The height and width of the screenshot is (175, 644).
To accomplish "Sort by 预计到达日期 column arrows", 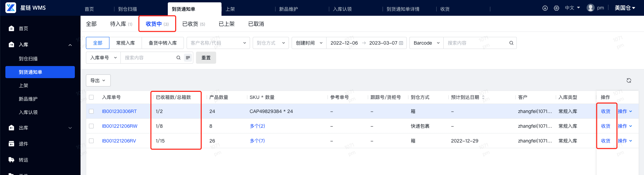I will click(x=483, y=97).
